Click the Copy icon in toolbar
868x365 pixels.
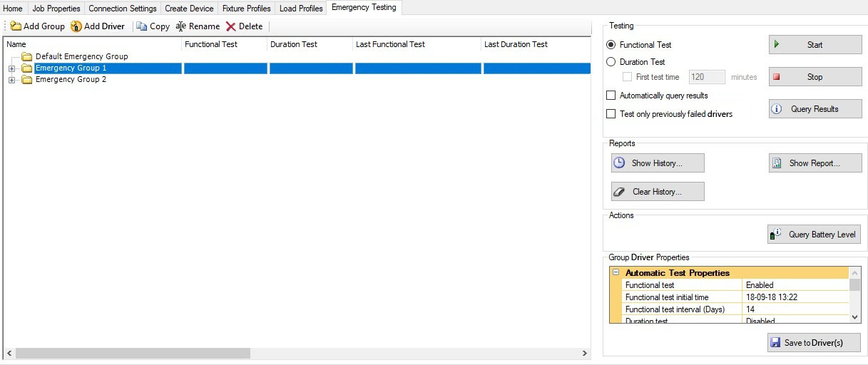click(141, 26)
